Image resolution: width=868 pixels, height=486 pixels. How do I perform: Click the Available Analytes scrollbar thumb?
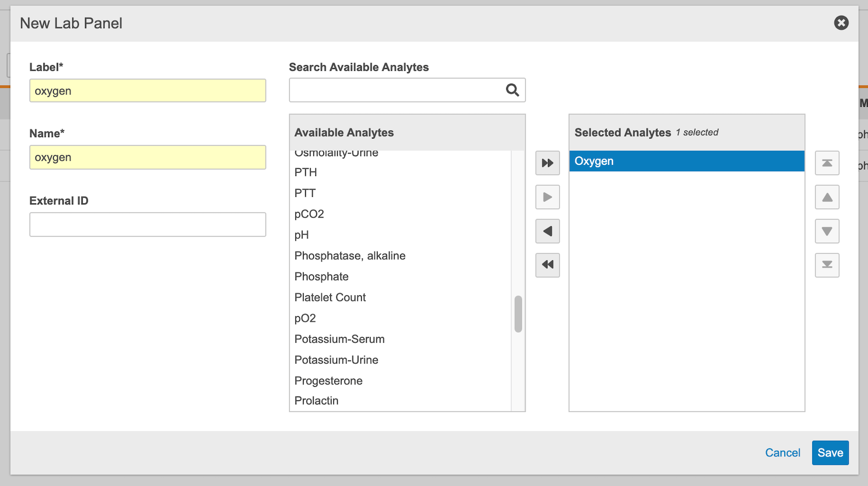point(518,314)
